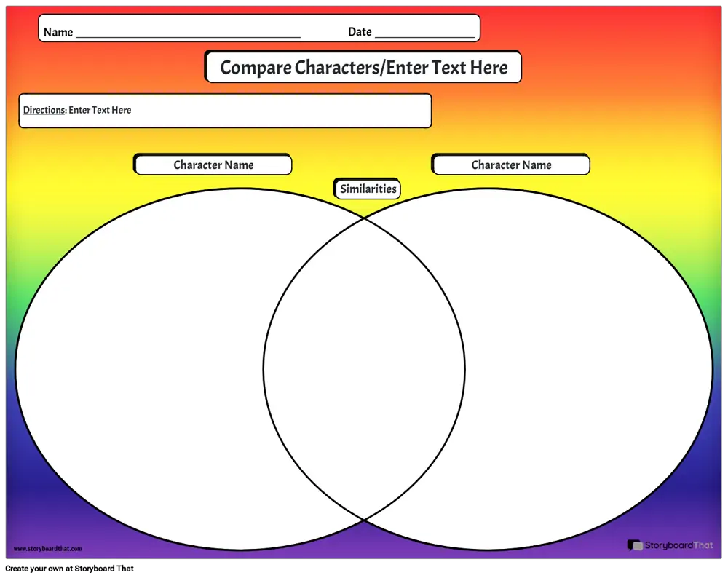Click the "Name" text label
728x578 pixels.
(58, 32)
